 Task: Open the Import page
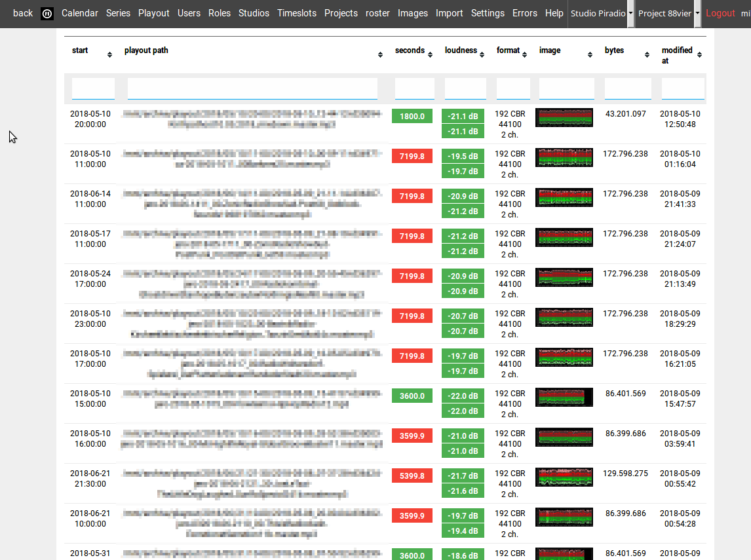click(x=449, y=12)
